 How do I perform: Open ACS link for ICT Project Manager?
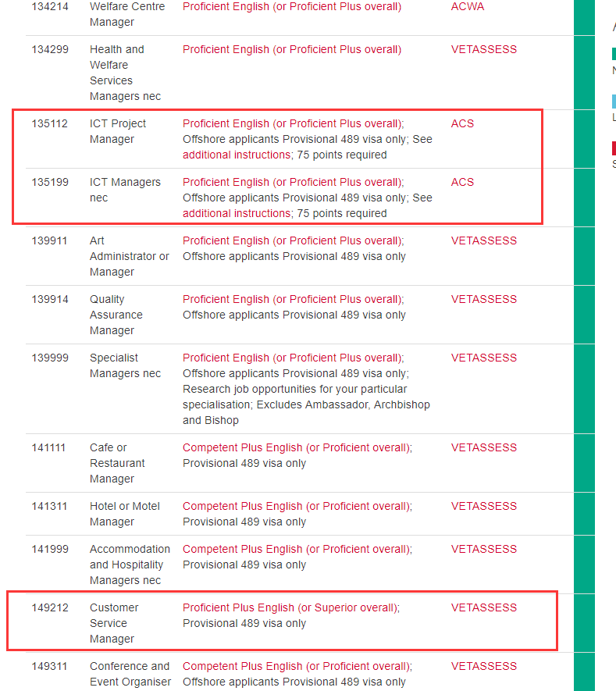click(x=462, y=123)
